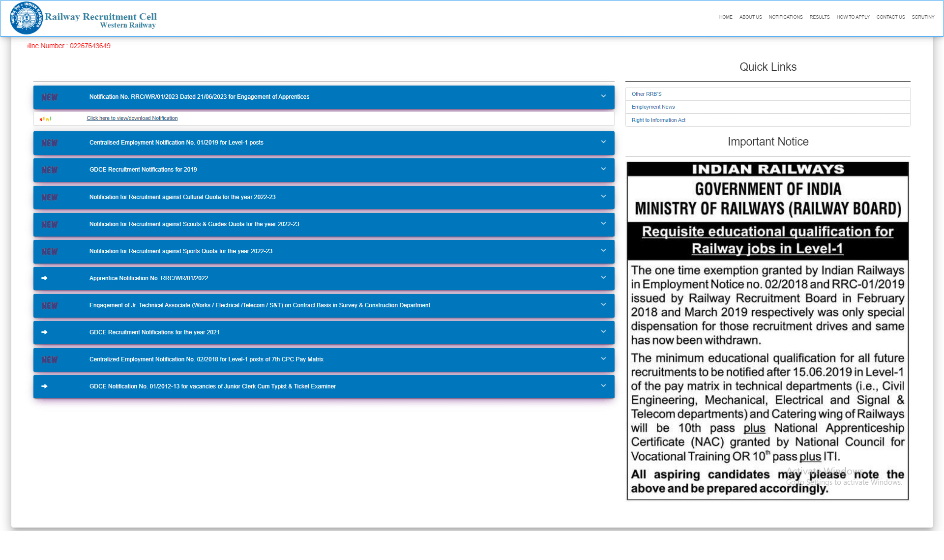Expand the Centralised Employment Notification No. 01/2019 panel

604,142
